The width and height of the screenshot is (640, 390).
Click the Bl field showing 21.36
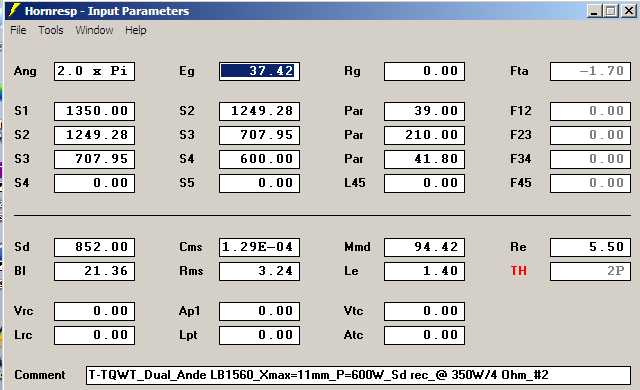pos(94,271)
